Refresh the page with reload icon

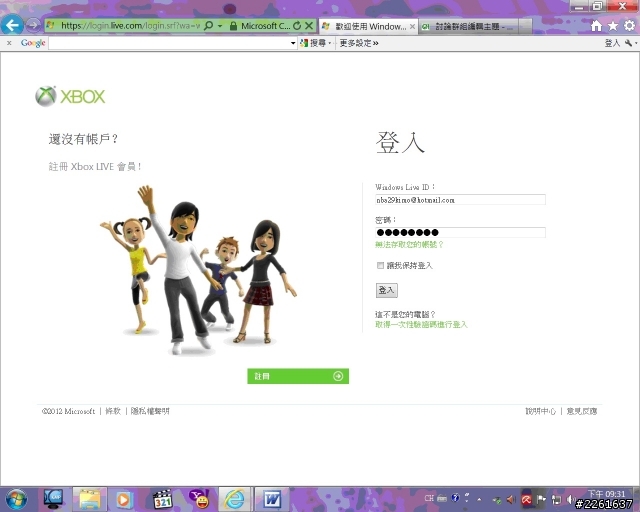[x=297, y=26]
